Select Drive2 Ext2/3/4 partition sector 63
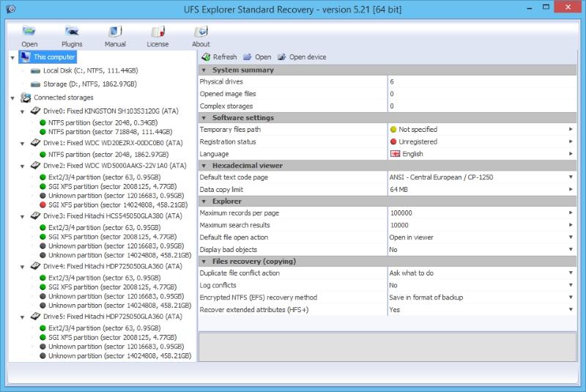586x392 pixels. (x=104, y=177)
